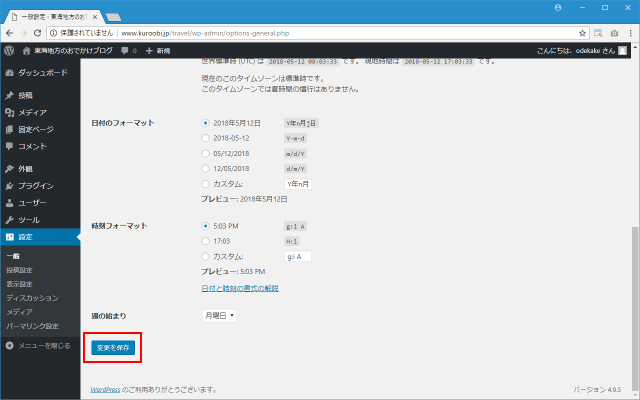640x400 pixels.
Task: Click 変更を保存 button
Action: coord(113,348)
